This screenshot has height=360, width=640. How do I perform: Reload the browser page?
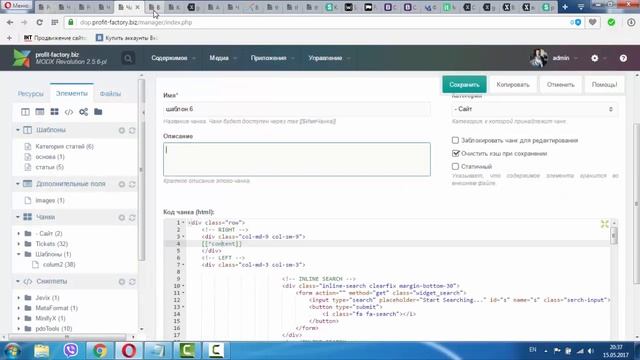click(39, 22)
